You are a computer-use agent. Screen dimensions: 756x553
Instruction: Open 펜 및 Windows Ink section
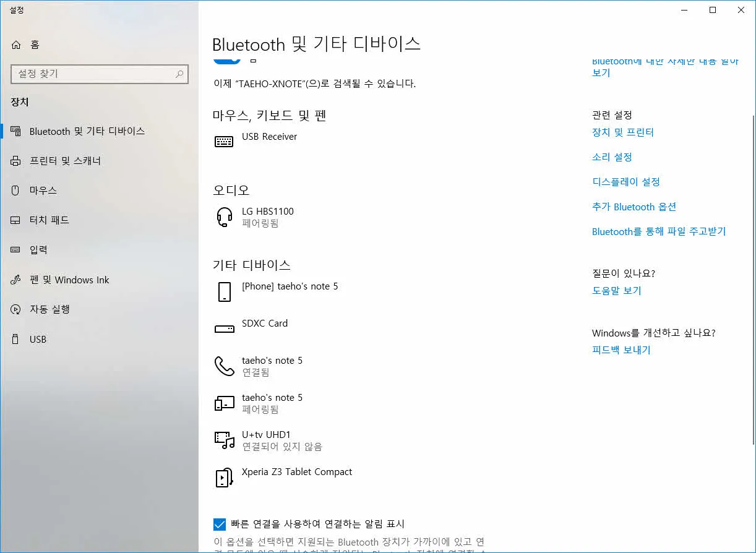click(x=69, y=280)
